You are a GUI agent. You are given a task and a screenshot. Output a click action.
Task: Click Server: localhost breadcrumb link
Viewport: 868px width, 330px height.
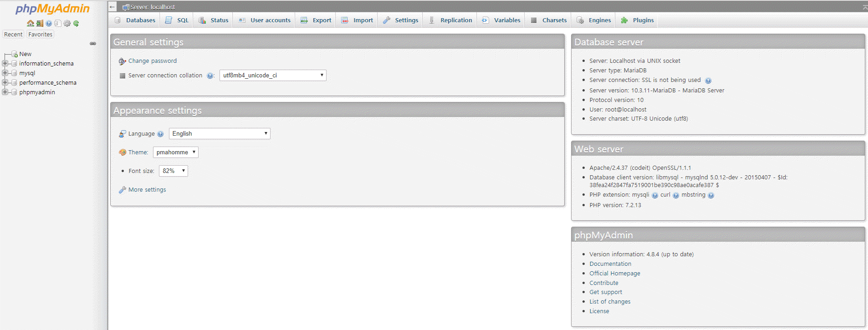pos(153,7)
